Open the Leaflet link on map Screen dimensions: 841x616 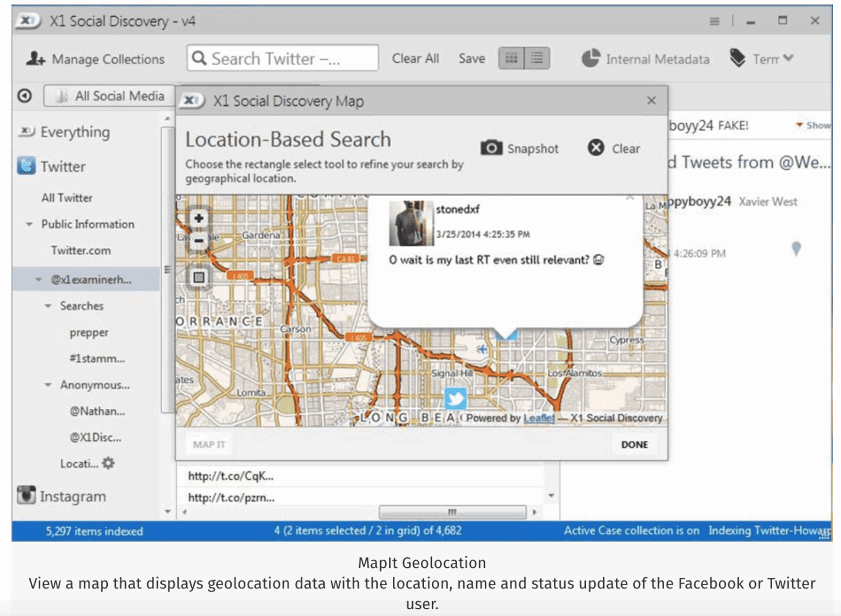(x=538, y=418)
